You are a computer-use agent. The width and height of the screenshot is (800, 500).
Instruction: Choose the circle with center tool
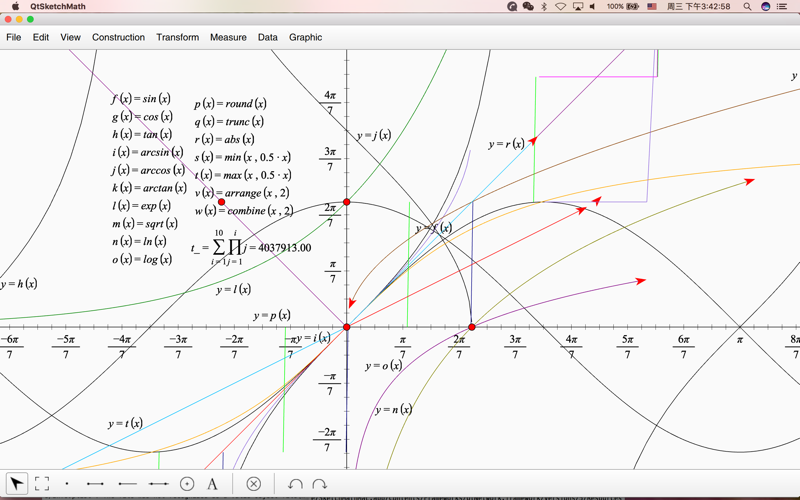coord(187,484)
